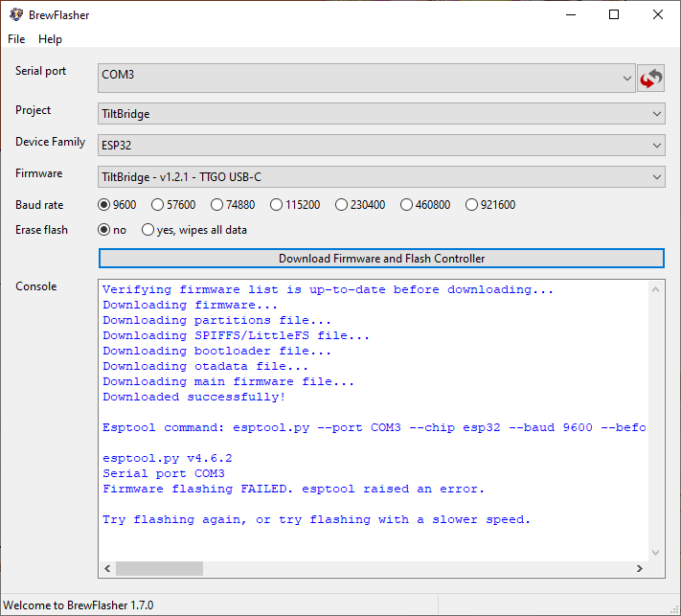Image resolution: width=681 pixels, height=616 pixels.
Task: Close the BrewFlasher window
Action: 658,14
